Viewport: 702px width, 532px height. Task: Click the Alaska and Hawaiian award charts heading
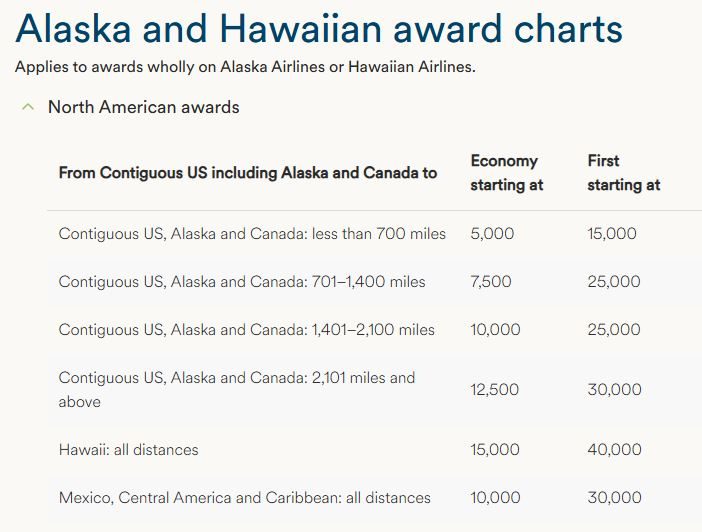(319, 30)
